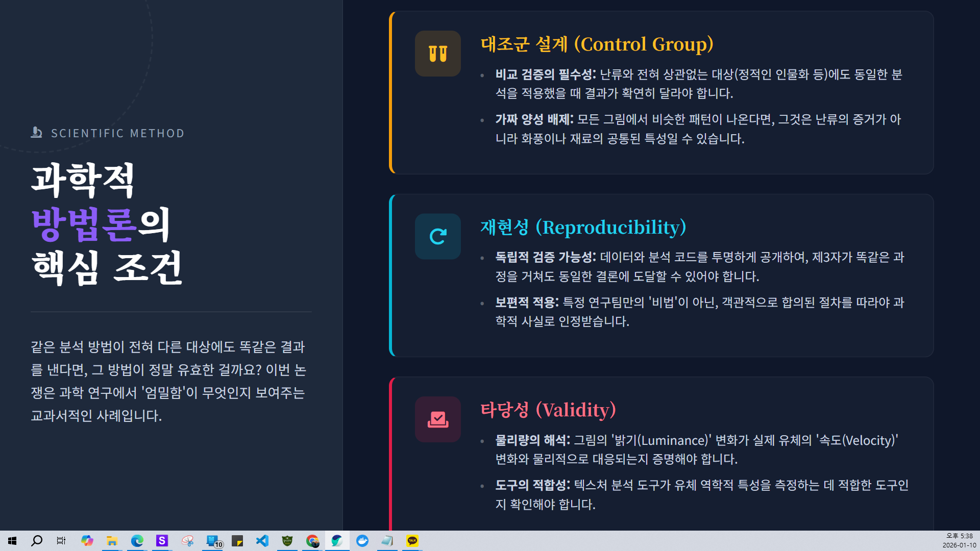980x551 pixels.
Task: Click the 재현성 (Reproducibility) heading
Action: [x=583, y=228]
